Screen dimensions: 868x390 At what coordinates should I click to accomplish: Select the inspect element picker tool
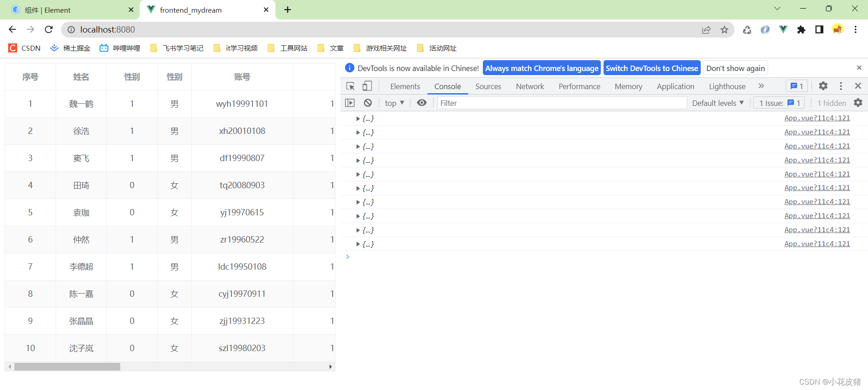tap(350, 86)
